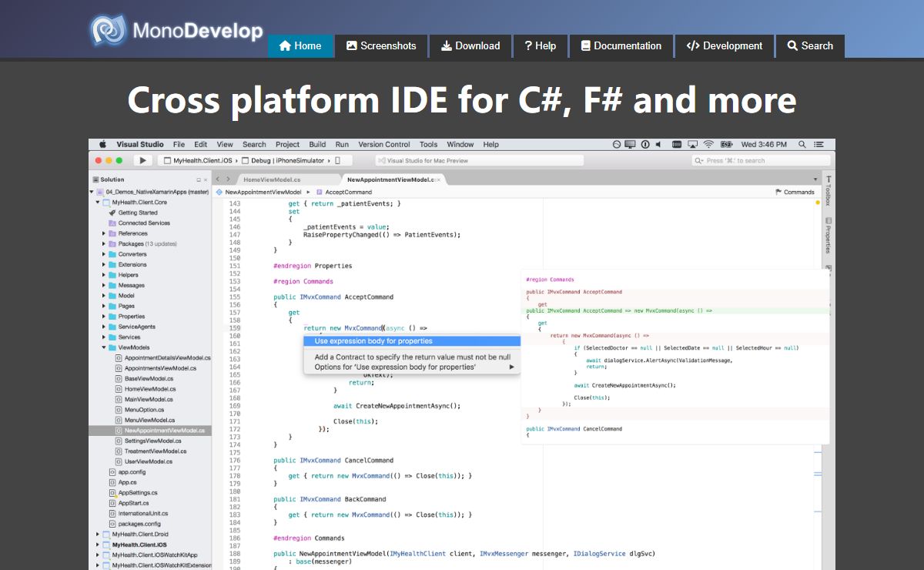Click the navigate back arrow by the editor tabs
This screenshot has height=570, width=924.
218,179
